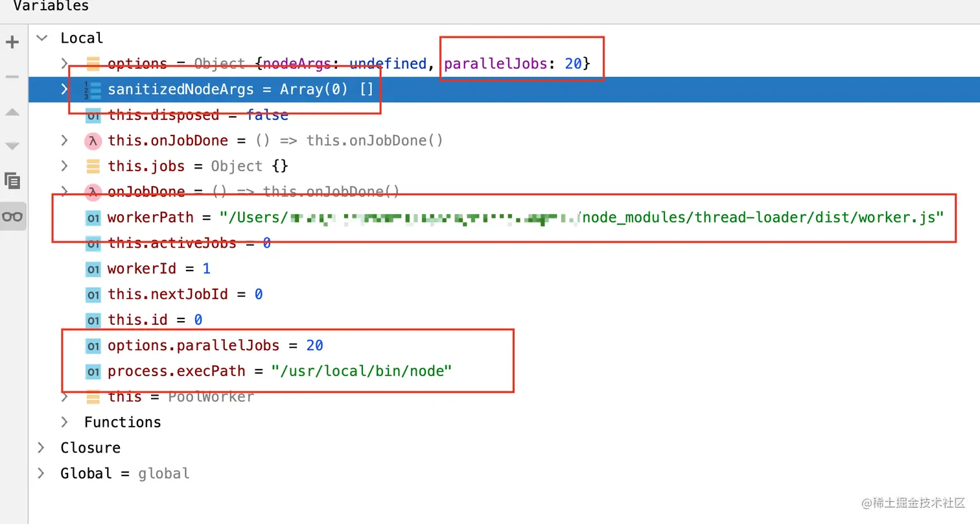The image size is (980, 524).
Task: Click the options.parallelJobs type icon
Action: click(93, 346)
